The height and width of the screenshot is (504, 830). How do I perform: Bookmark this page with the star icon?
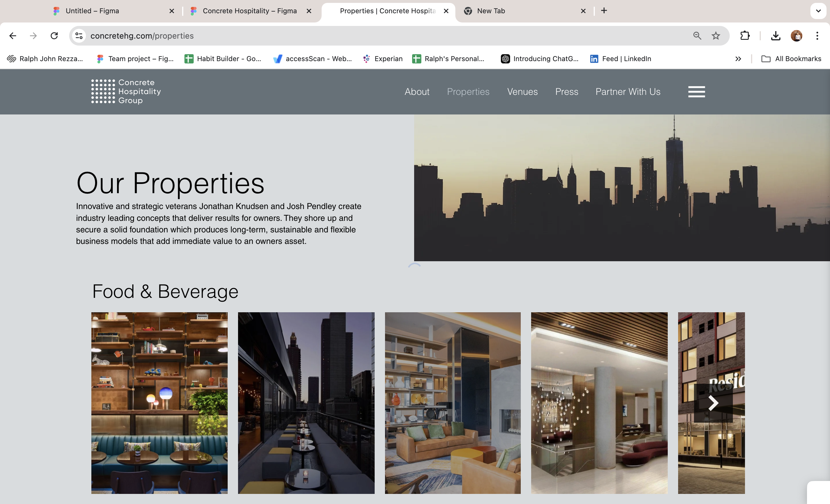pyautogui.click(x=716, y=36)
